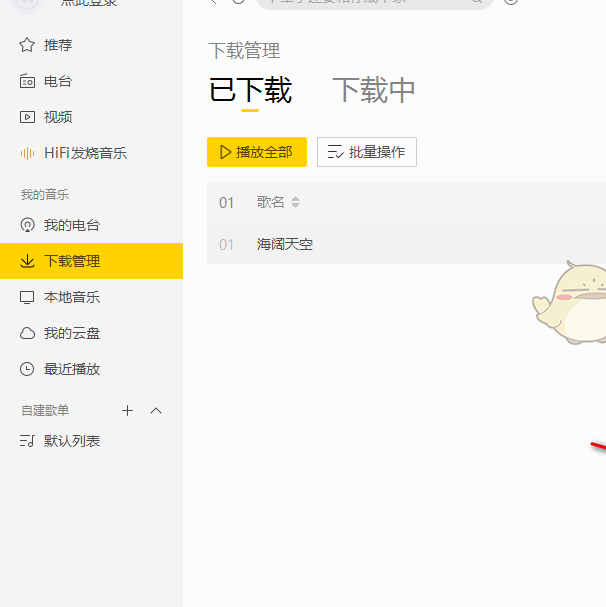Open 最近播放 via its clock icon
The image size is (606, 607).
tap(27, 369)
